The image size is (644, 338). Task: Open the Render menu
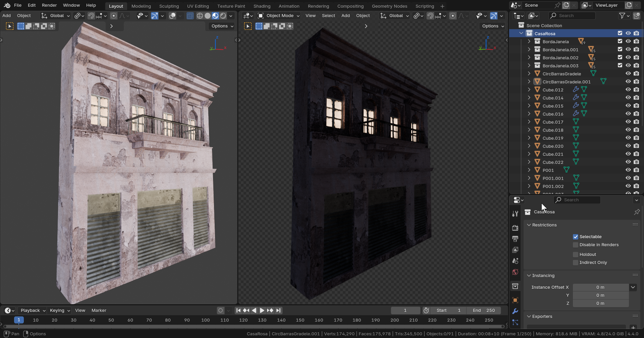[x=49, y=5]
